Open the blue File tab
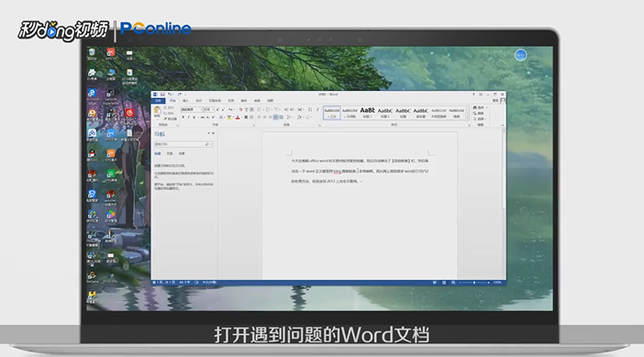 (x=159, y=101)
